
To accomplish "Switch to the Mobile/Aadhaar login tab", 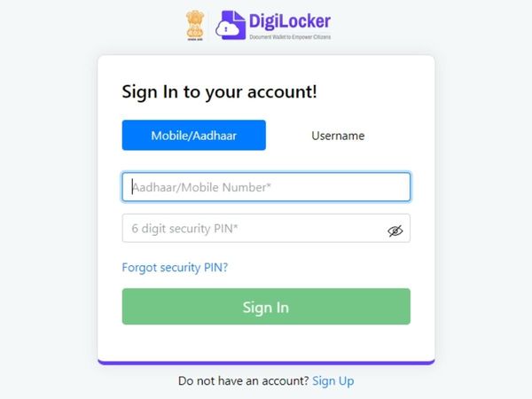I will pyautogui.click(x=193, y=135).
